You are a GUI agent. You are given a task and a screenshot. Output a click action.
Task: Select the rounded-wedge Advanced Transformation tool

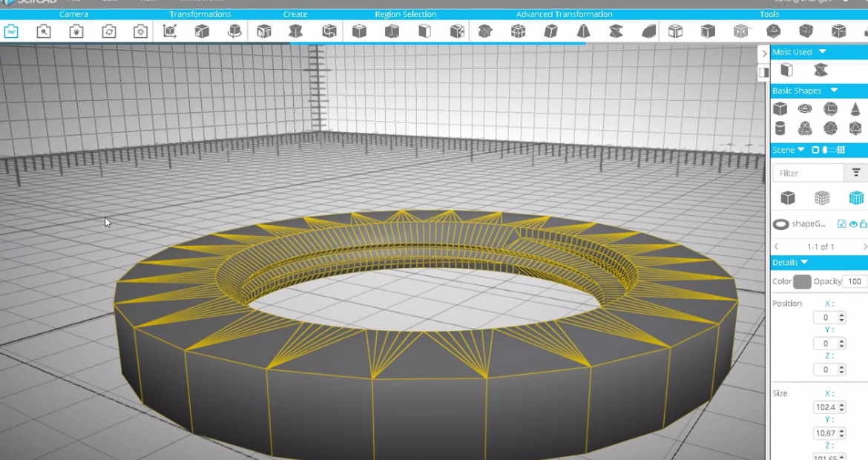coord(649,32)
